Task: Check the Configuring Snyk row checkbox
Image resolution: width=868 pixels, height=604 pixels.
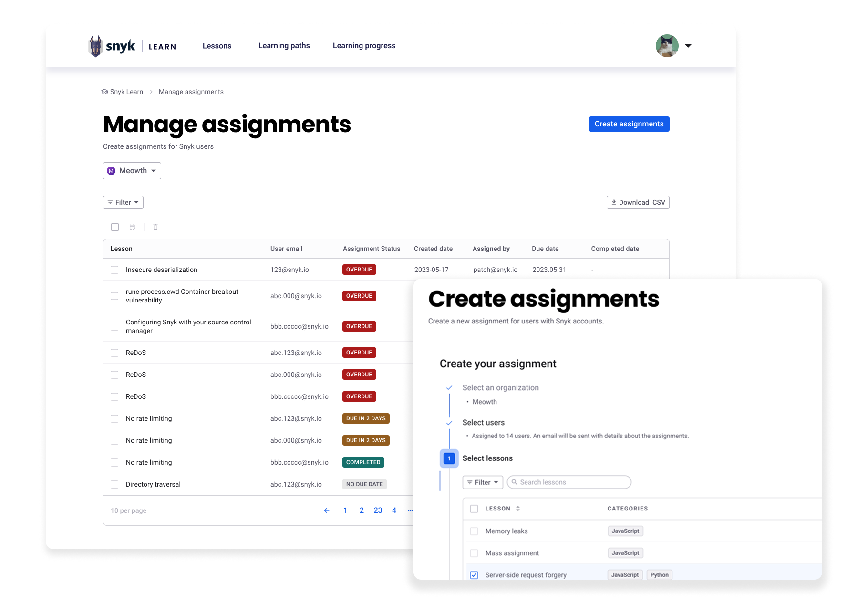Action: click(x=114, y=326)
